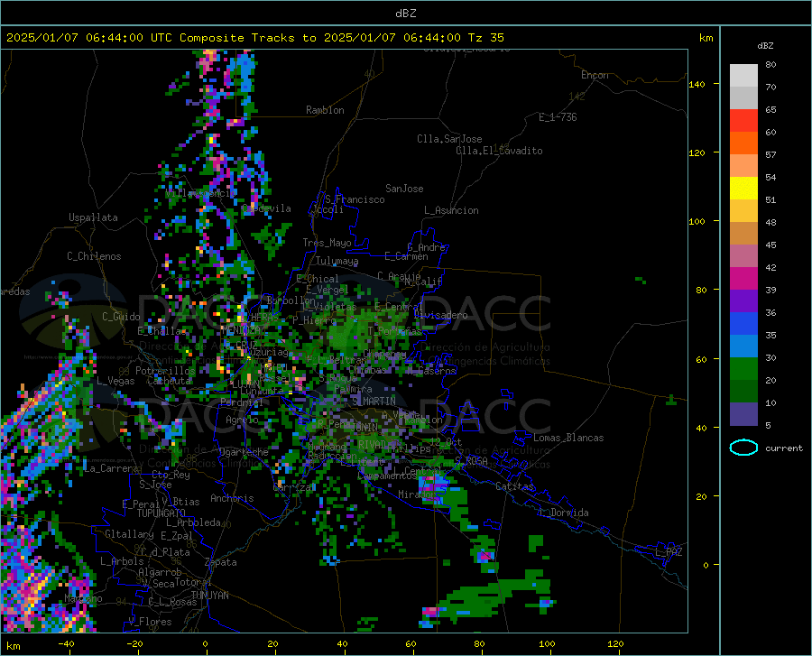This screenshot has height=656, width=812.
Task: Click the C_Chilenos map label
Action: click(x=94, y=256)
